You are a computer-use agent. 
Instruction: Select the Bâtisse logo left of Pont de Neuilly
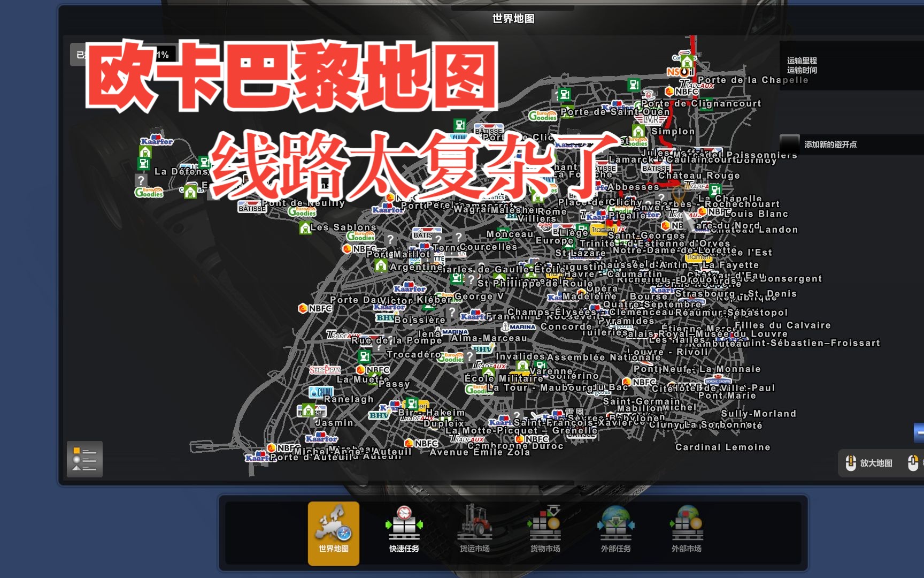click(x=252, y=207)
